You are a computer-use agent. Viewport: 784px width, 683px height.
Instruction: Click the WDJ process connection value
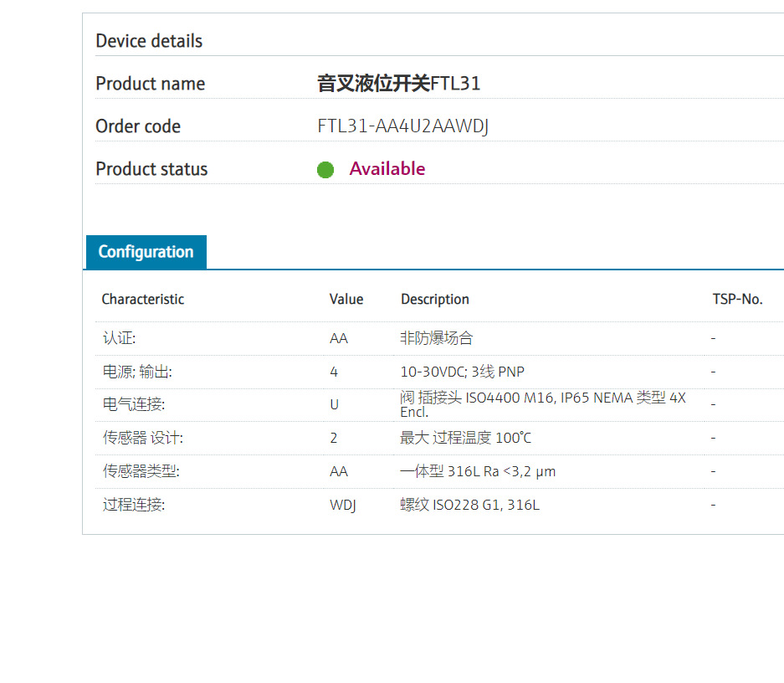click(343, 506)
